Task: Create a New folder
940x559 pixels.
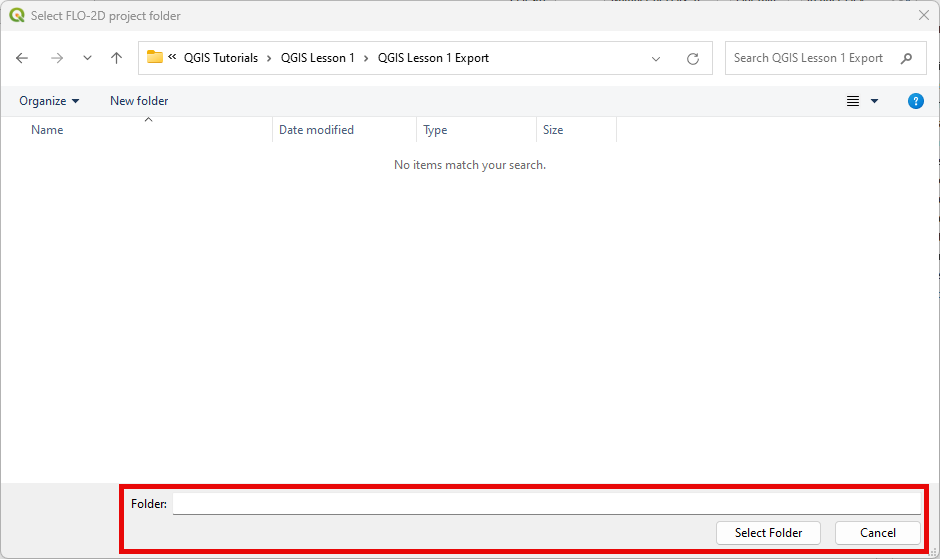Action: click(139, 101)
